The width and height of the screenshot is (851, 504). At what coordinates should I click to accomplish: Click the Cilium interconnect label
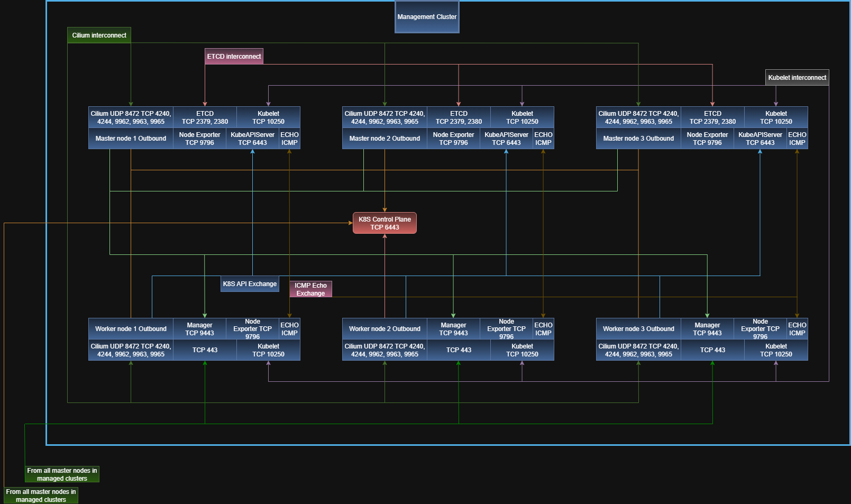coord(99,35)
